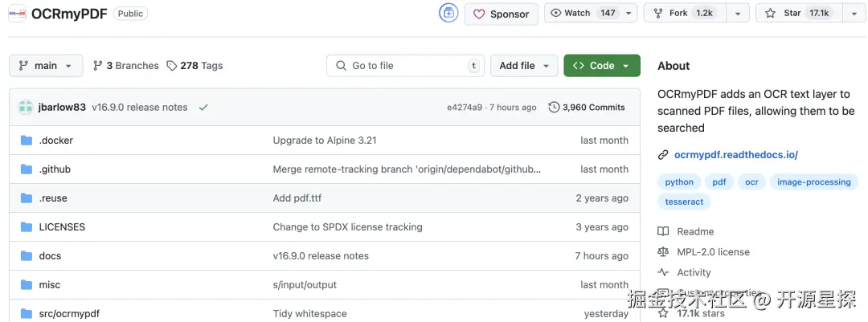Click the green commit status checkmark

(x=203, y=108)
